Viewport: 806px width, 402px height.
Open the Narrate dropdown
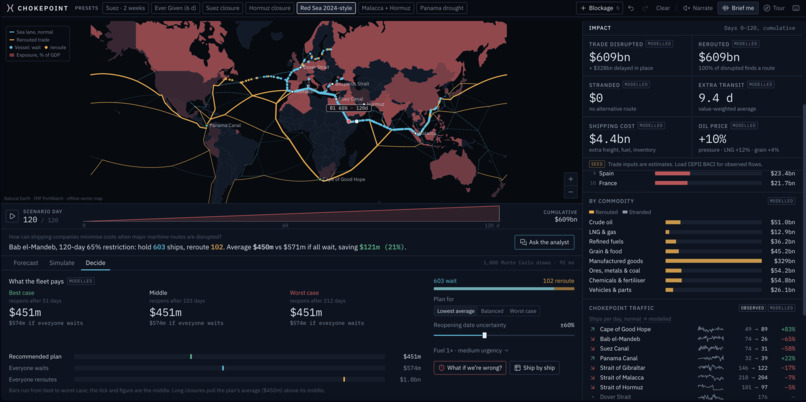[698, 8]
